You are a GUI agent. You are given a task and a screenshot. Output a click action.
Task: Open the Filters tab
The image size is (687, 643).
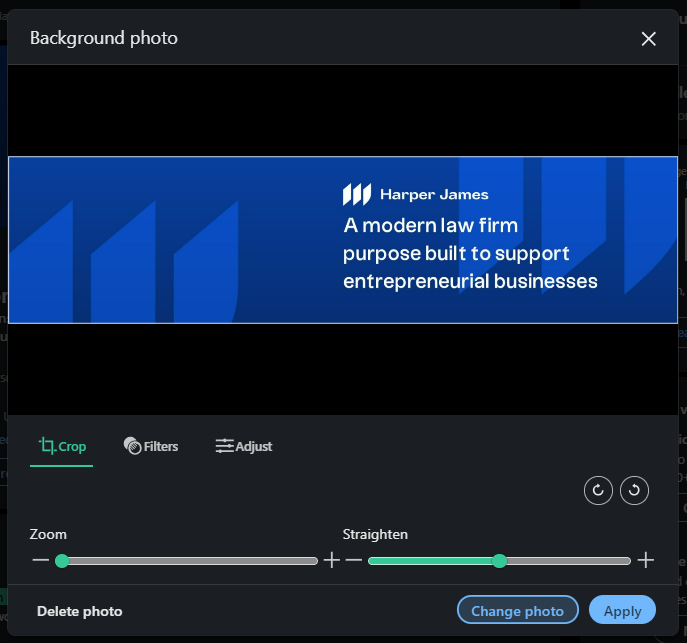[x=151, y=446]
